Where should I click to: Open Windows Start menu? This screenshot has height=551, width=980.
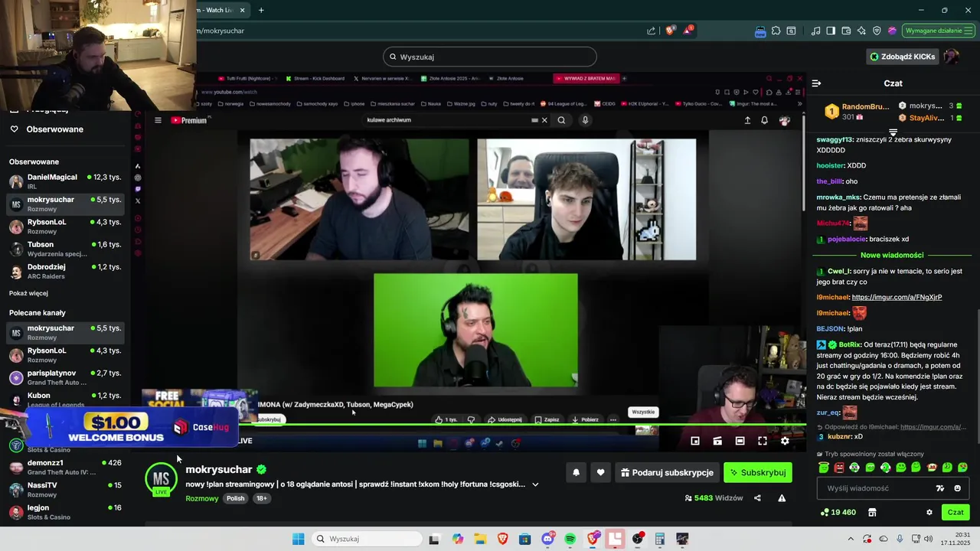click(298, 539)
